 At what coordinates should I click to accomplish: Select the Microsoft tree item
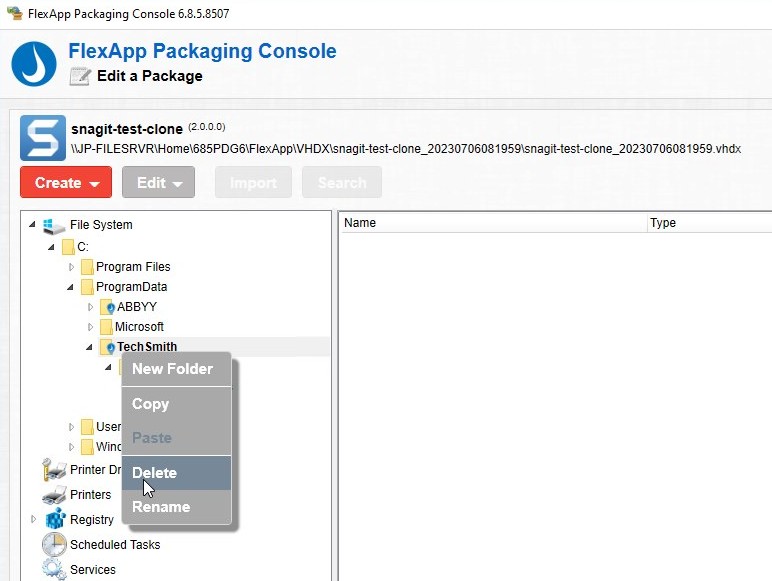[x=139, y=327]
